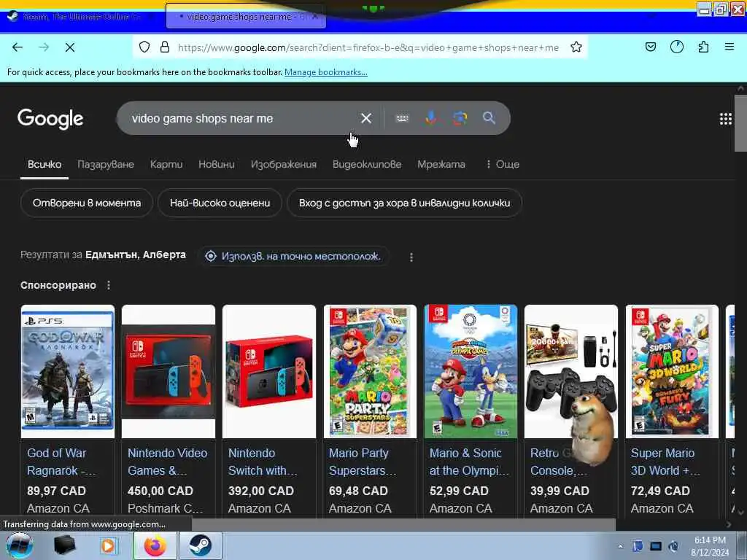Apply Отворени в момента filter
747x560 pixels.
[87, 203]
